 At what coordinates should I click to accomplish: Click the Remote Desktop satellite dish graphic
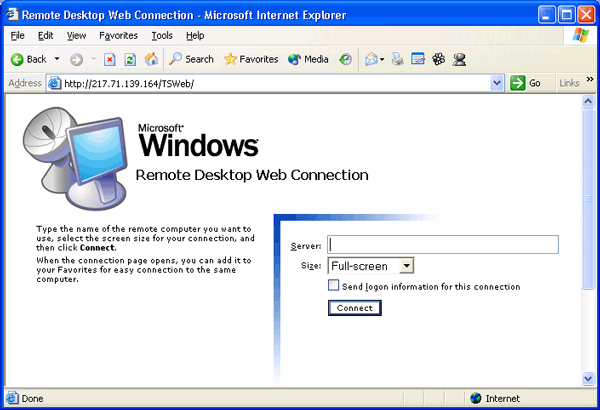tap(75, 158)
